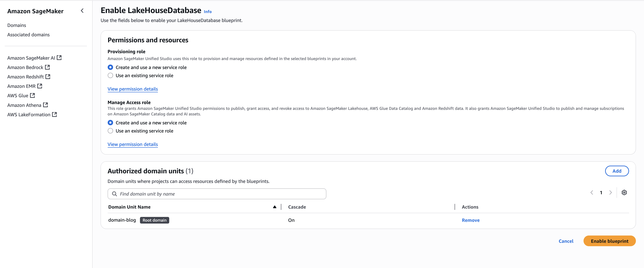
Task: Select existing service role for Manage Access role
Action: (x=110, y=131)
